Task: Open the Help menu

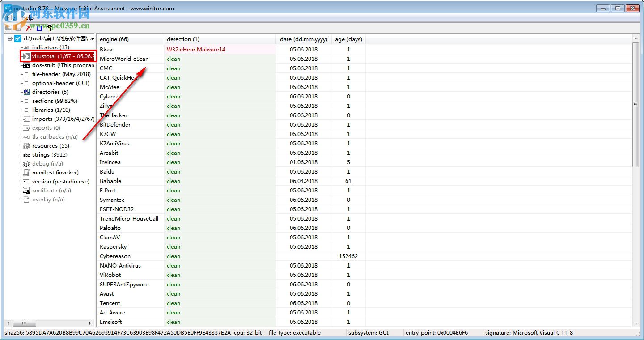Action: (28, 18)
